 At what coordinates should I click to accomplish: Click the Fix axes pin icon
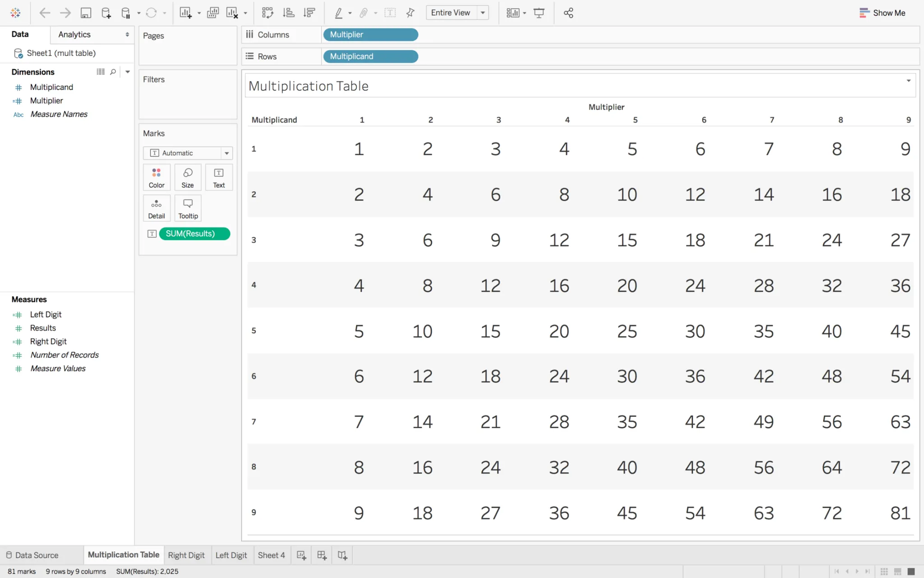tap(410, 13)
